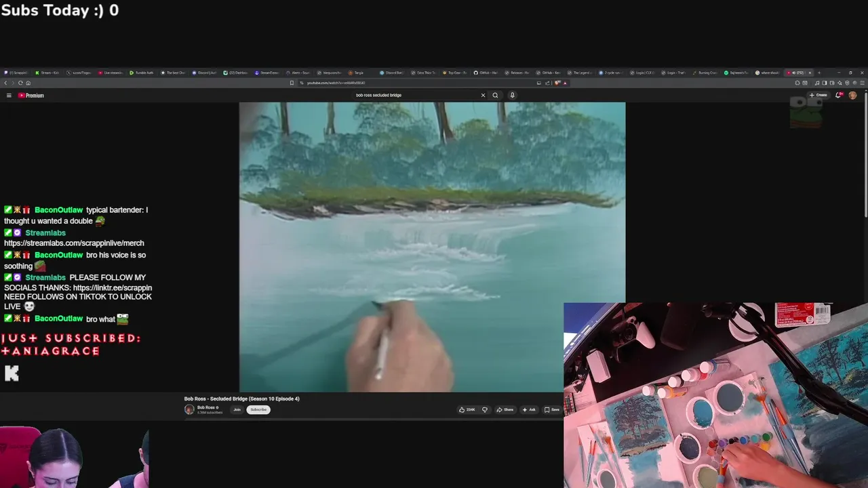Open the Bob Ross channel avatar
The height and width of the screenshot is (488, 868).
(x=189, y=409)
